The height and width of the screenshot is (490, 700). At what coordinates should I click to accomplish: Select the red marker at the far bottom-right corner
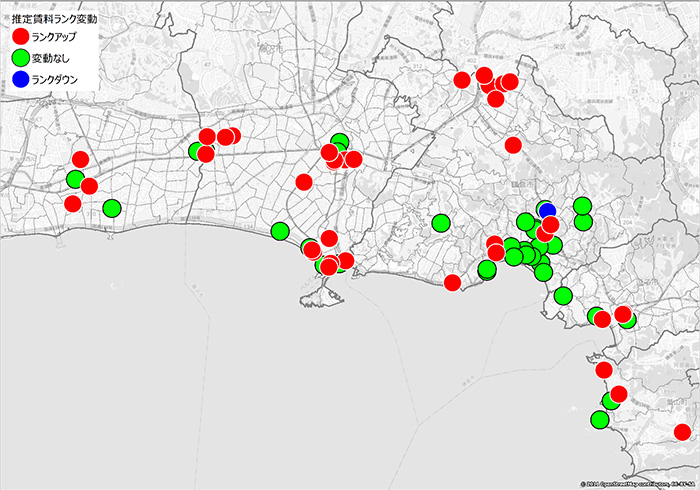[683, 432]
